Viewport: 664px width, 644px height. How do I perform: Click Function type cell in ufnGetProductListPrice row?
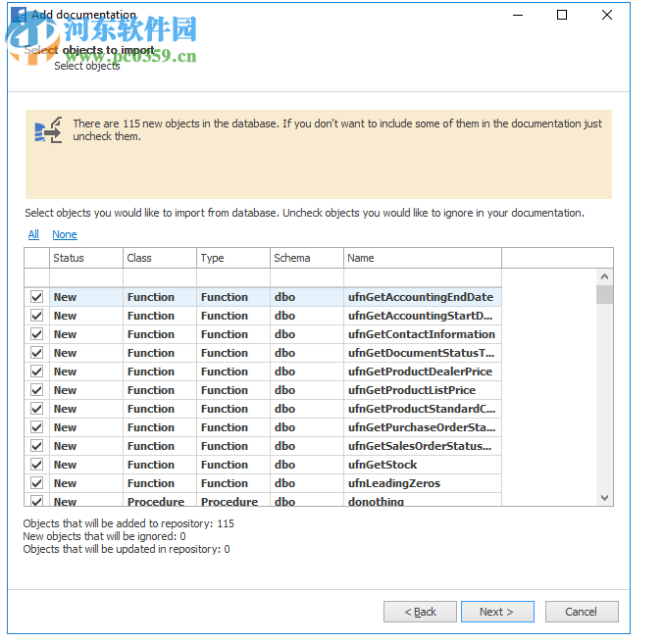coord(233,390)
